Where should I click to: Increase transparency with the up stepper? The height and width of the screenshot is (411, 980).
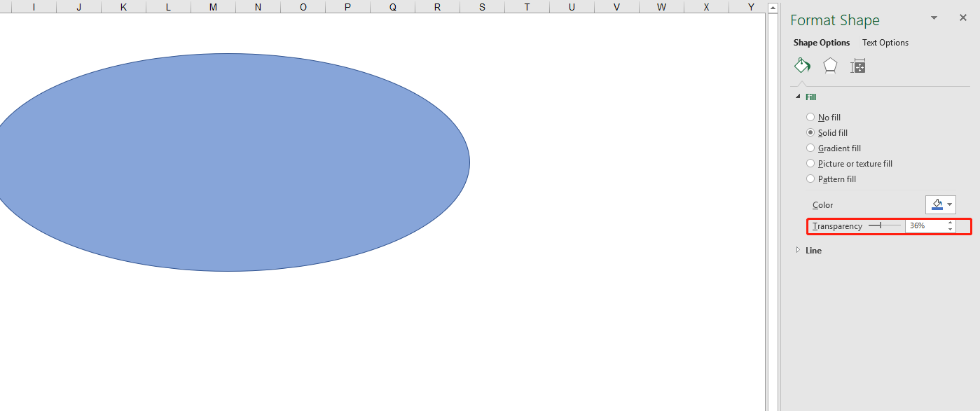tap(950, 223)
